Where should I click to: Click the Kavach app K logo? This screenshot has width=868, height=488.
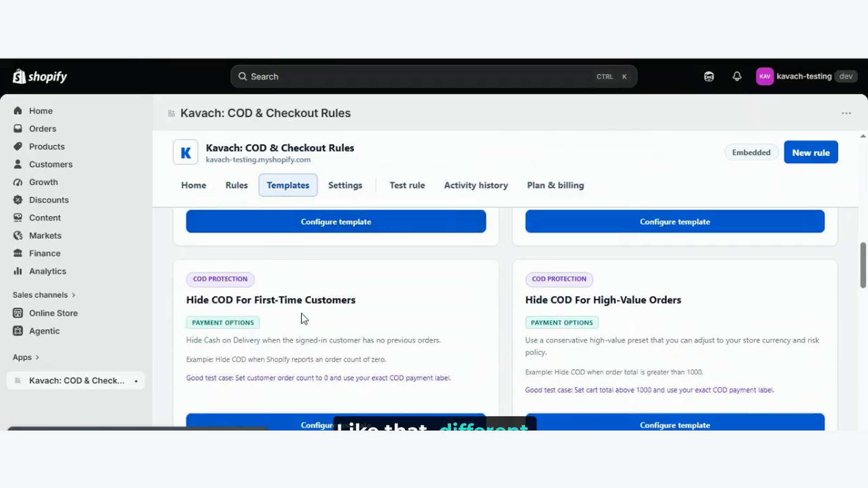click(186, 152)
